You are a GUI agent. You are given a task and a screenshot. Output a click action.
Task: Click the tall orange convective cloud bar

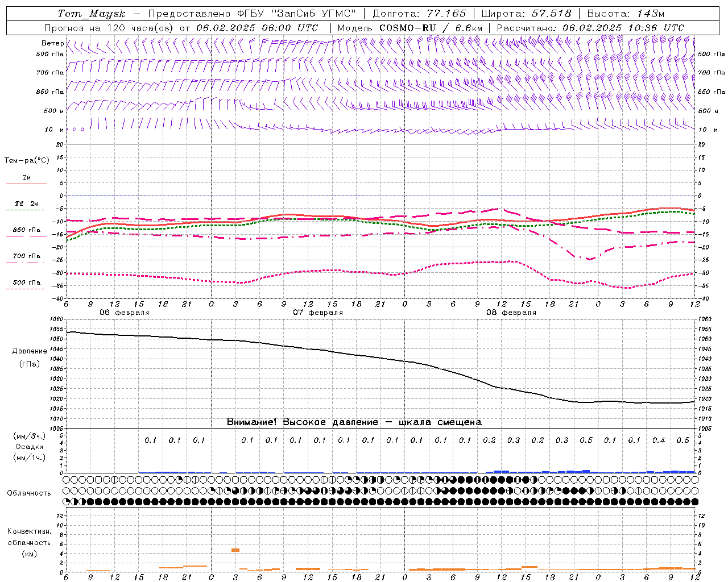tap(235, 550)
